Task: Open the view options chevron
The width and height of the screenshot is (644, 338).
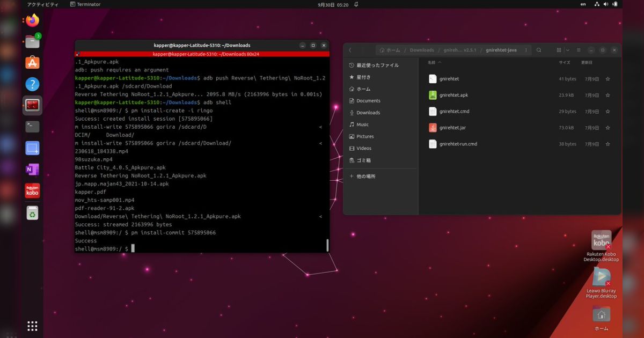Action: click(x=568, y=49)
